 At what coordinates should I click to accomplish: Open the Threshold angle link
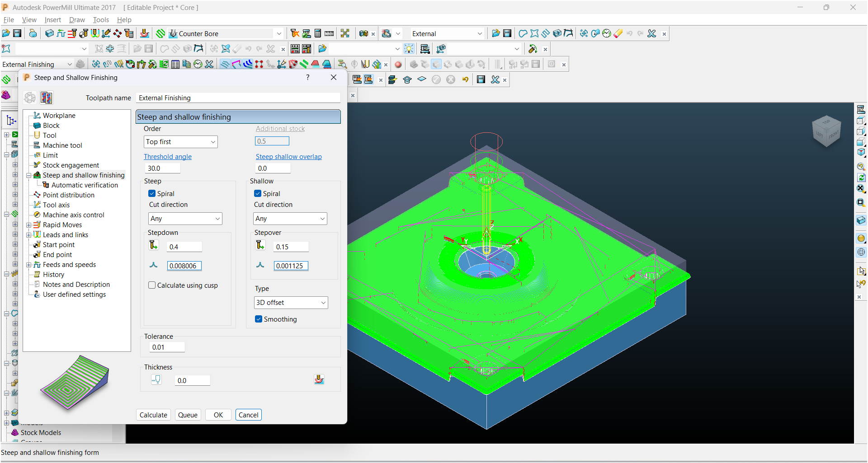[x=168, y=157]
